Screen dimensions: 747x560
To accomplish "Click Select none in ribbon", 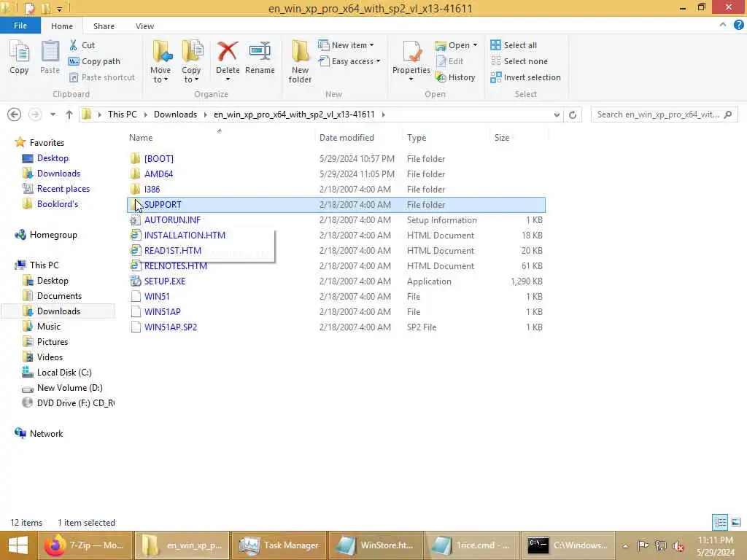I will pyautogui.click(x=519, y=61).
